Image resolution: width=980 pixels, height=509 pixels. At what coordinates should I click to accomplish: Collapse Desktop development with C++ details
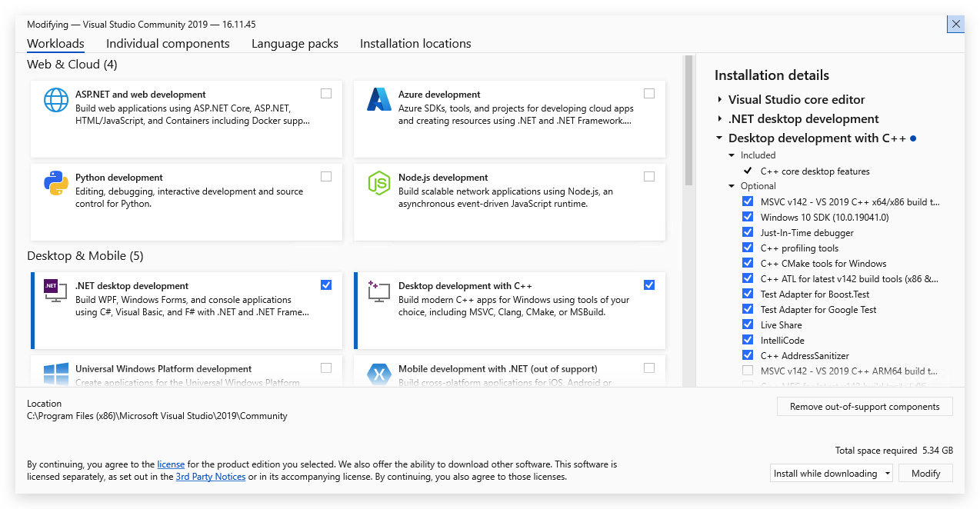[x=719, y=138]
